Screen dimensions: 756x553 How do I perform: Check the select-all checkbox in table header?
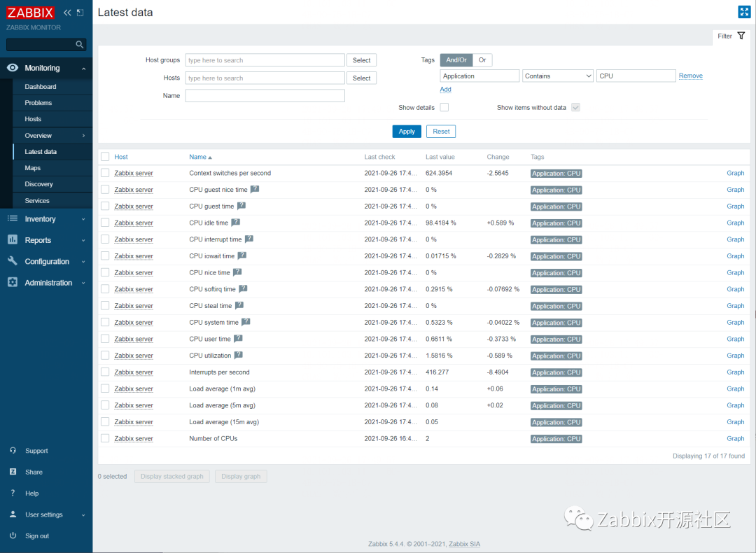[105, 156]
